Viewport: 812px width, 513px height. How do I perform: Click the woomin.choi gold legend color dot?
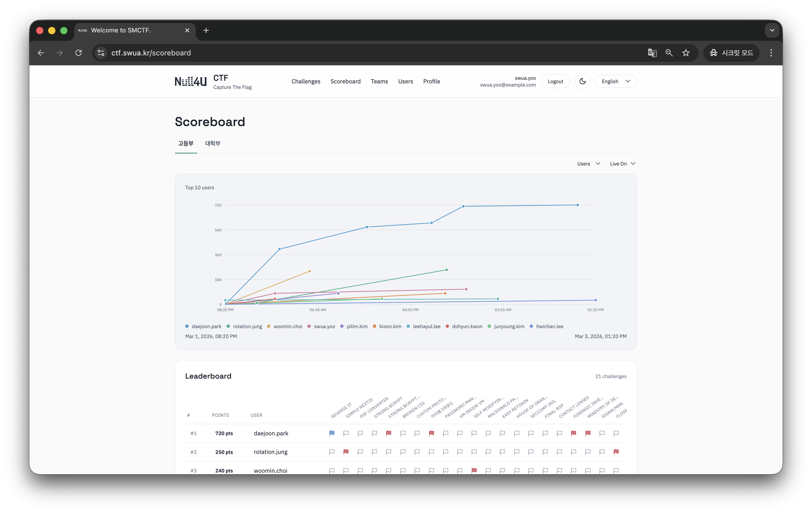(268, 326)
